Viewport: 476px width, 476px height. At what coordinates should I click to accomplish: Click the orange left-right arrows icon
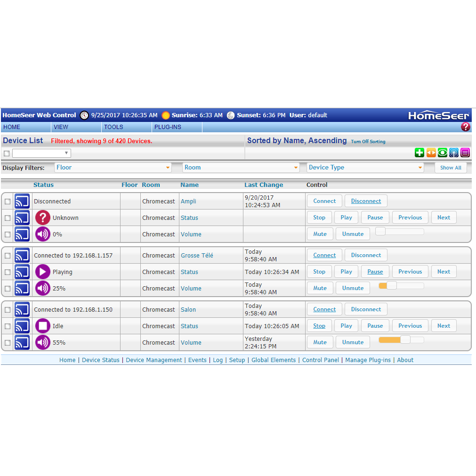coord(431,153)
